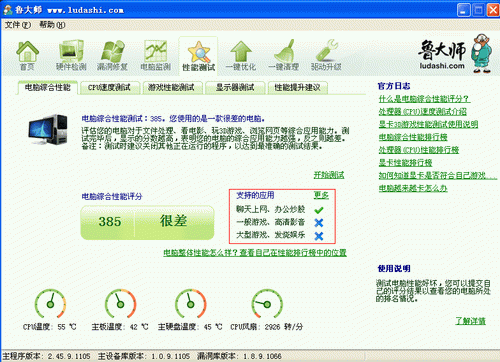
Task: Open the 性能提升建议 tab
Action: point(297,88)
